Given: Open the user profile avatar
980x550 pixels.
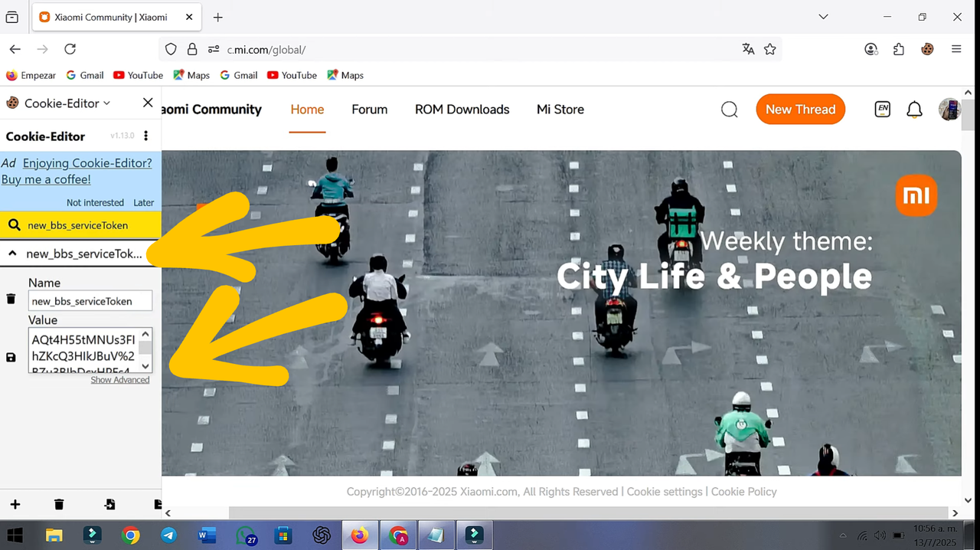Looking at the screenshot, I should pos(949,110).
